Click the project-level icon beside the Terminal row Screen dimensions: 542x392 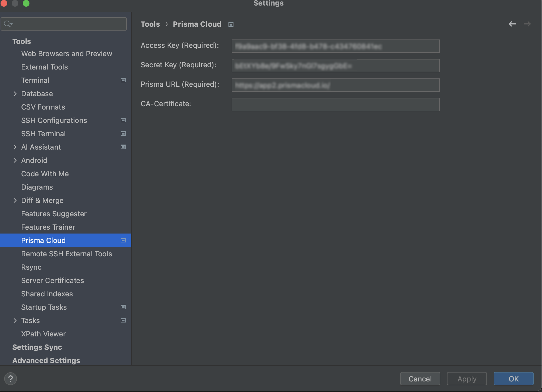point(123,80)
